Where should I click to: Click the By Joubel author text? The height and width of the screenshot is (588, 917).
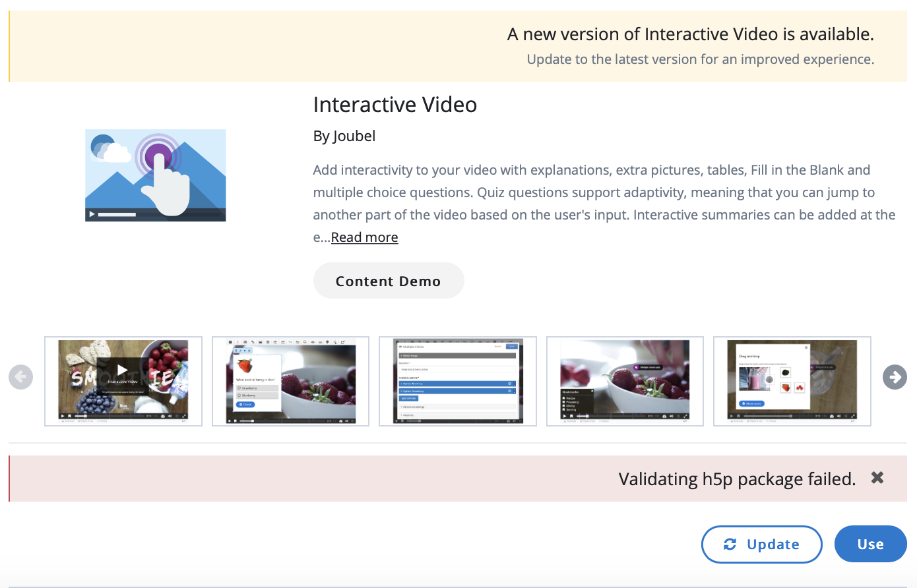click(x=344, y=136)
